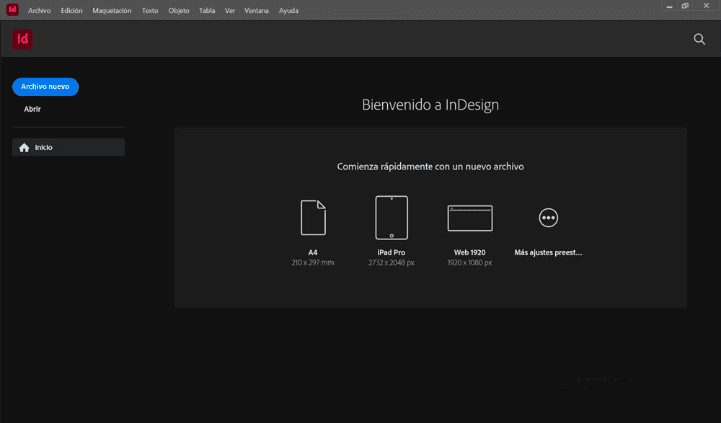Open the Ventana menu
721x423 pixels.
point(256,11)
